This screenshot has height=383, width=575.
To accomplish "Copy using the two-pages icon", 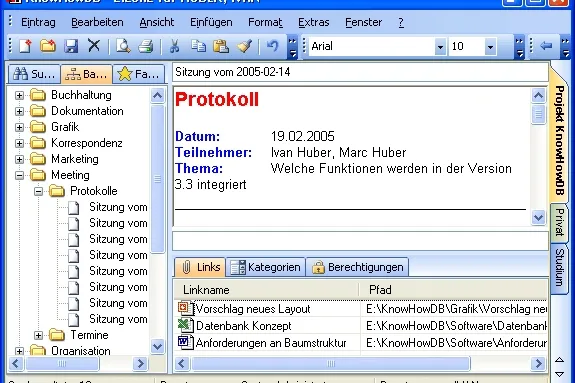I will [x=198, y=46].
